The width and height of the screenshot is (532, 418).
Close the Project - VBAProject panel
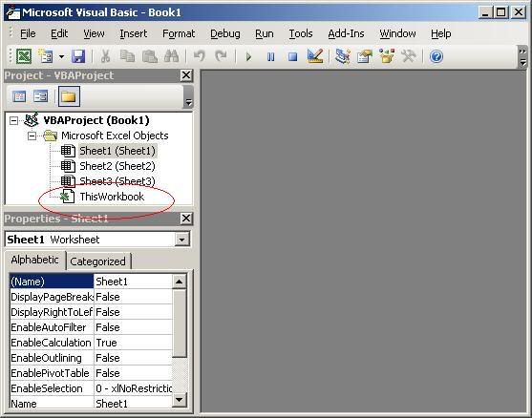pyautogui.click(x=186, y=75)
